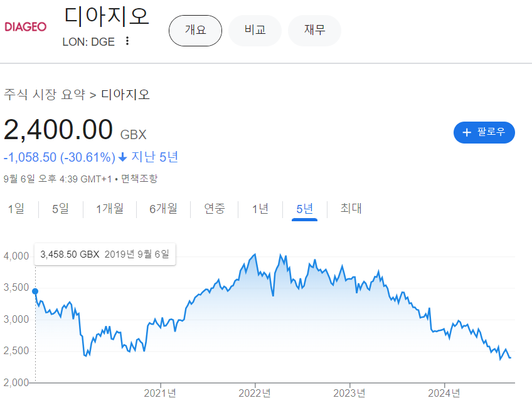This screenshot has height=398, width=532.
Task: Show the 최대 full history range
Action: click(x=351, y=209)
